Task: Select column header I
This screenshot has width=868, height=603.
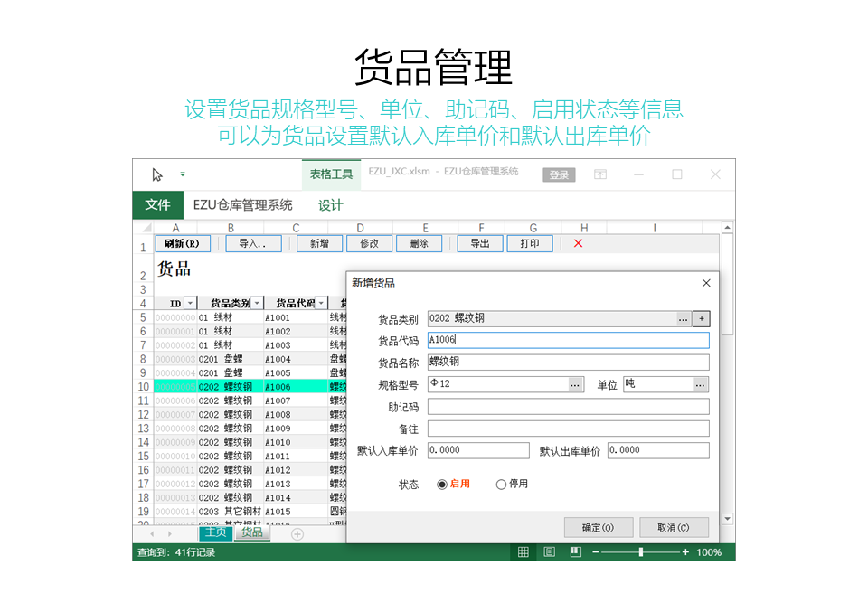Action: (655, 228)
